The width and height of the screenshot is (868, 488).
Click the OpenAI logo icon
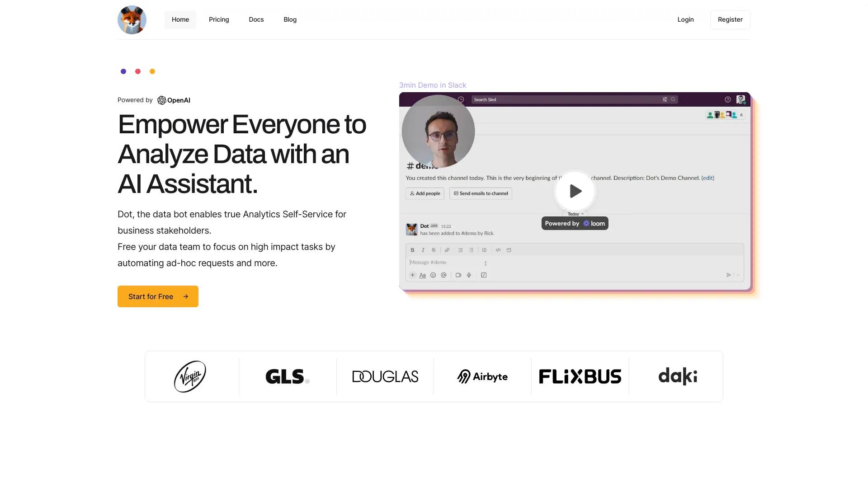(161, 100)
